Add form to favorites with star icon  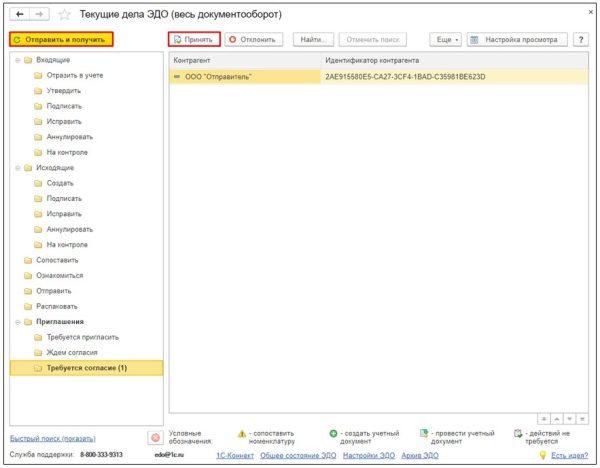tap(65, 15)
